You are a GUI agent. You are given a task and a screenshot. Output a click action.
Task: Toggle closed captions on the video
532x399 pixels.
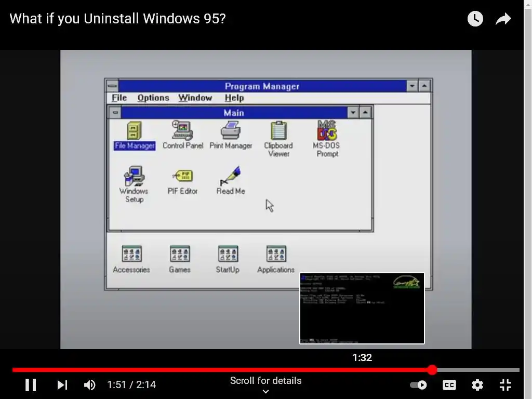pyautogui.click(x=449, y=385)
